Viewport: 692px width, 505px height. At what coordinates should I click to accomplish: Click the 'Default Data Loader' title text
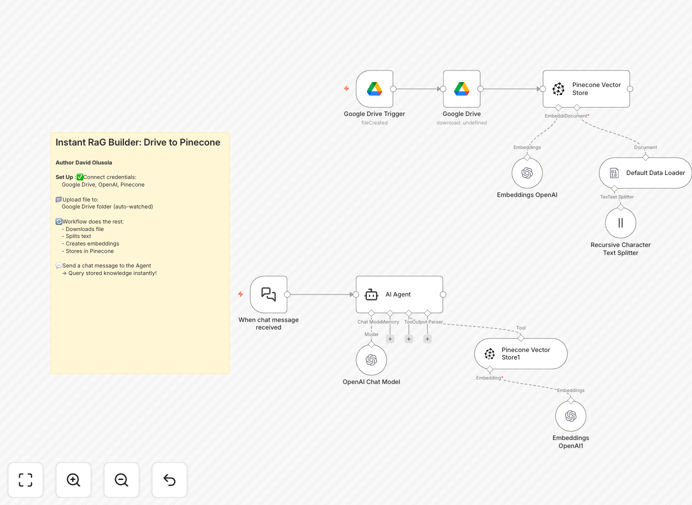[x=655, y=173]
